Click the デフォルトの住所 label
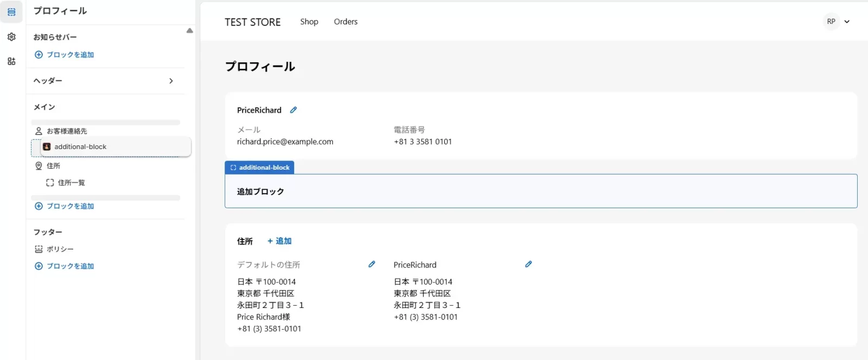868x360 pixels. coord(269,265)
